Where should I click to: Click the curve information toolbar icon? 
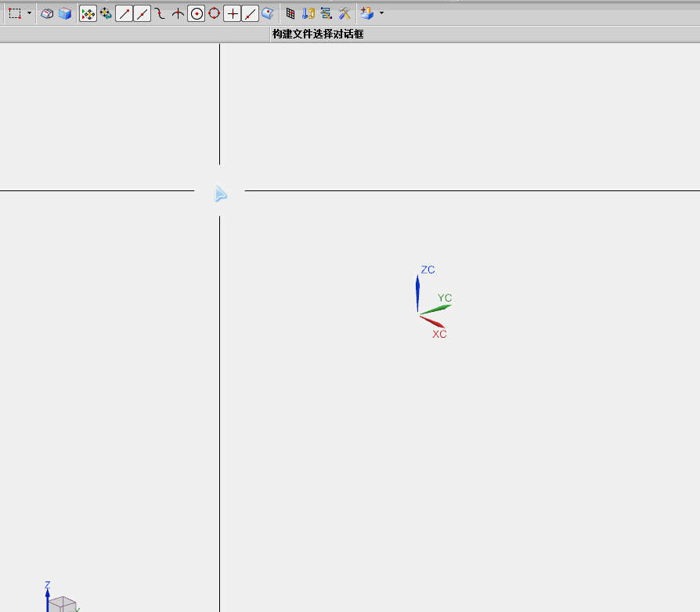[325, 13]
